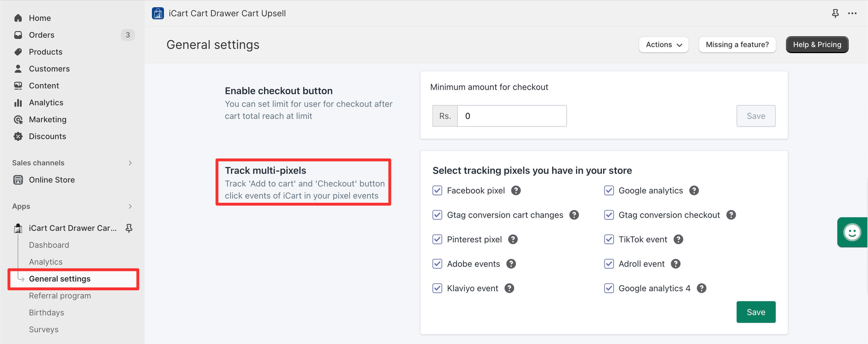Image resolution: width=868 pixels, height=344 pixels.
Task: Click the Analytics bar chart icon
Action: pyautogui.click(x=18, y=103)
